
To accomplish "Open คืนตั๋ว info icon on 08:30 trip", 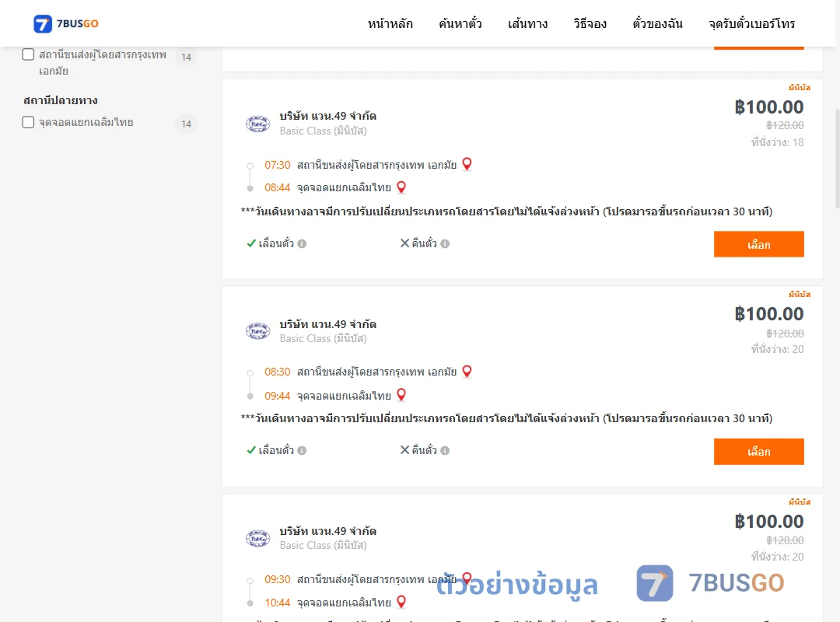I will [x=445, y=451].
